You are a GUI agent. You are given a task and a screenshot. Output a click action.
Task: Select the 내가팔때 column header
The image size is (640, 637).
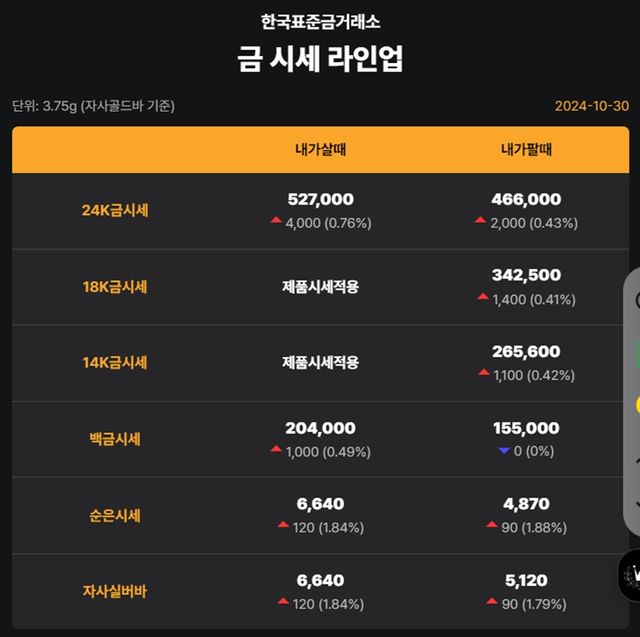(526, 151)
